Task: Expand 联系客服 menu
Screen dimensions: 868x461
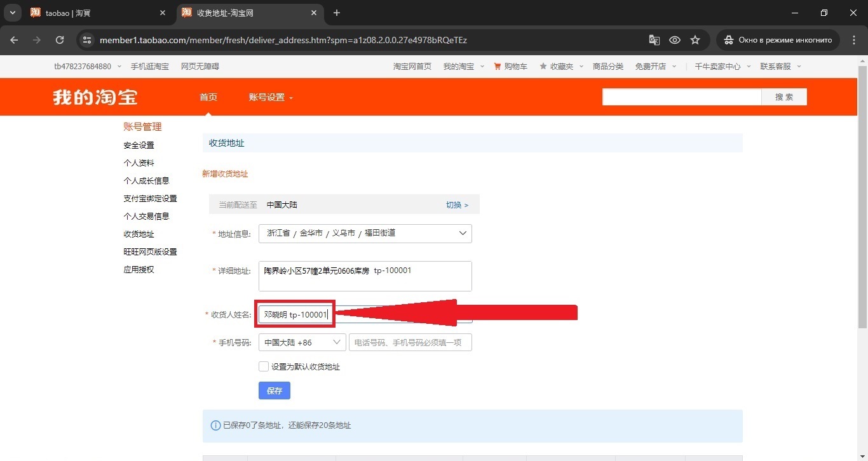Action: (780, 66)
